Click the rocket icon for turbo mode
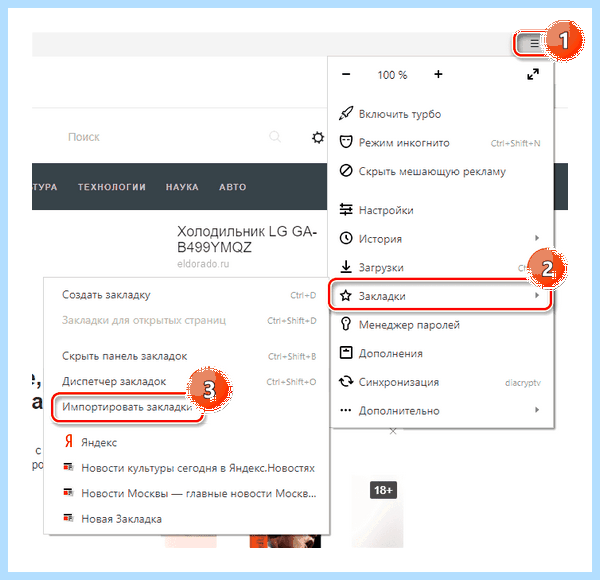The image size is (600, 580). [346, 113]
